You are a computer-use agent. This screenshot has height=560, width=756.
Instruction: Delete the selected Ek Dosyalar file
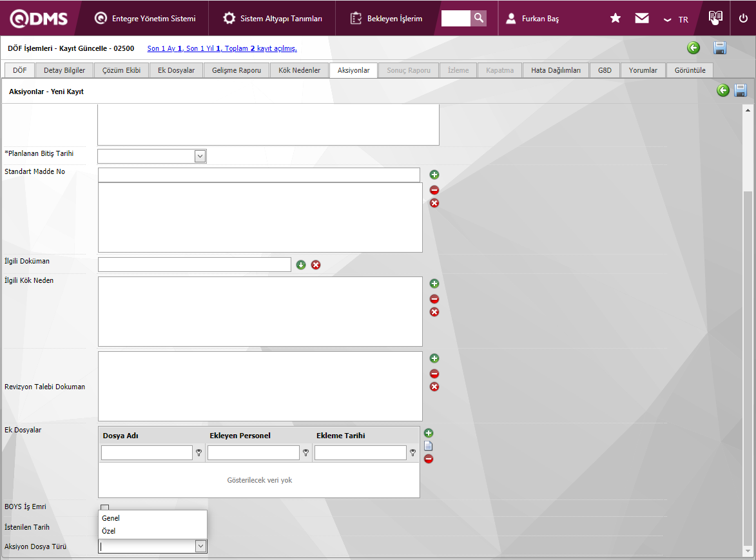429,459
